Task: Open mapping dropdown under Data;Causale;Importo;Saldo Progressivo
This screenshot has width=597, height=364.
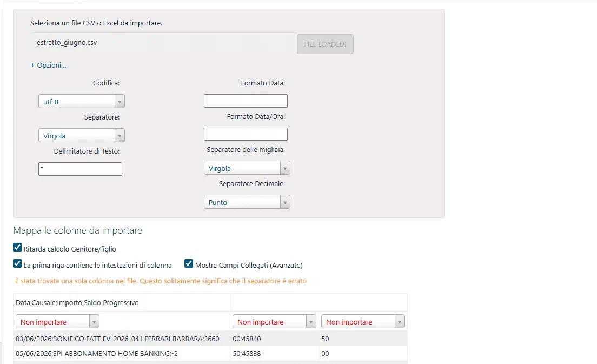Action: point(57,322)
